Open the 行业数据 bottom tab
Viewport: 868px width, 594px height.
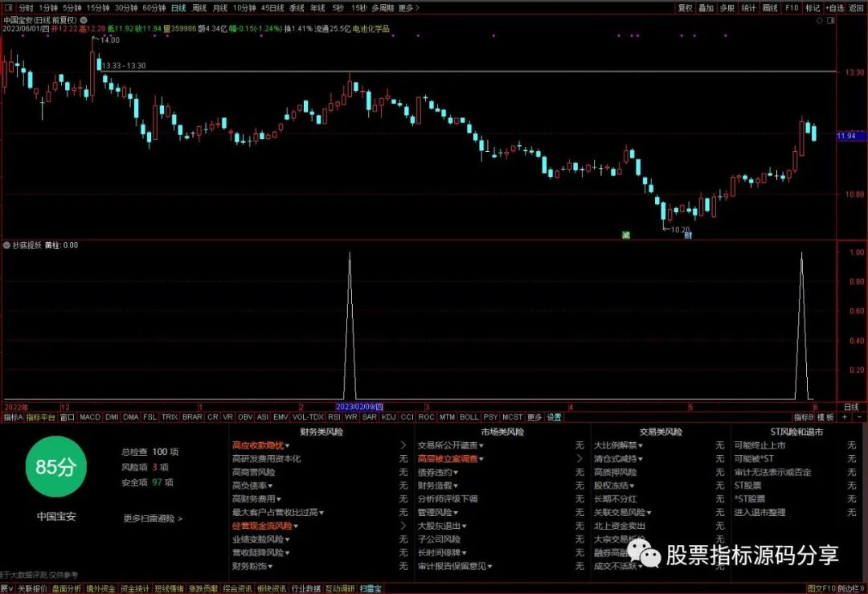pyautogui.click(x=305, y=588)
